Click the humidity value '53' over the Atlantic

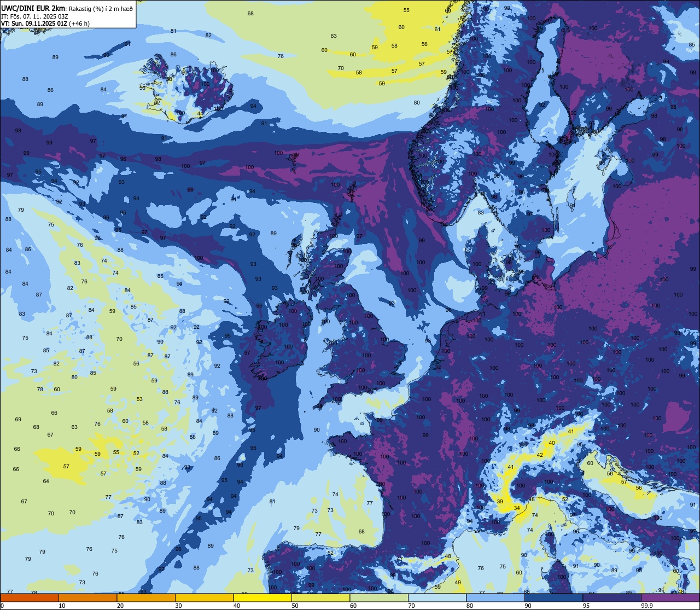[x=139, y=399]
